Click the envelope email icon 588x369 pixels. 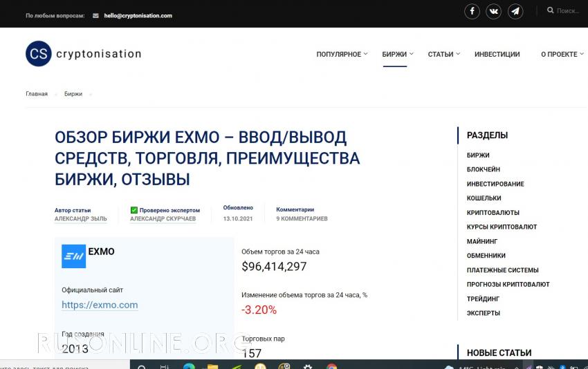[95, 16]
